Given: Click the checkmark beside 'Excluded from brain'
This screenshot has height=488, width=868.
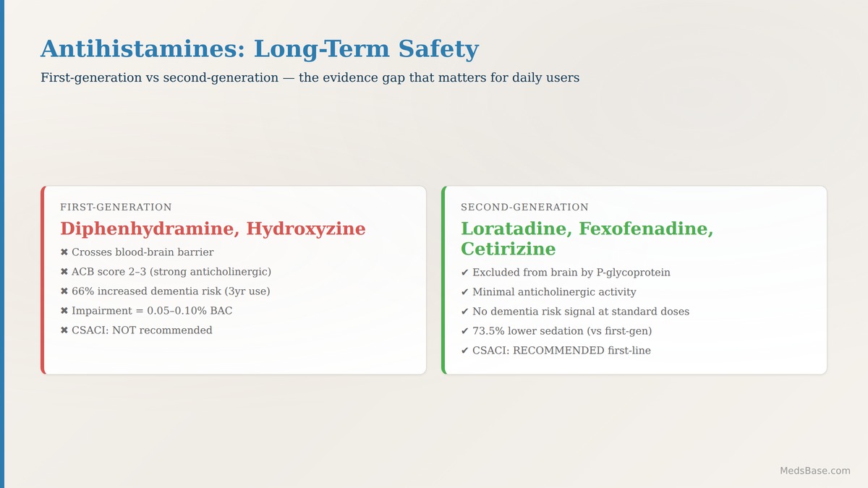Looking at the screenshot, I should (x=465, y=273).
